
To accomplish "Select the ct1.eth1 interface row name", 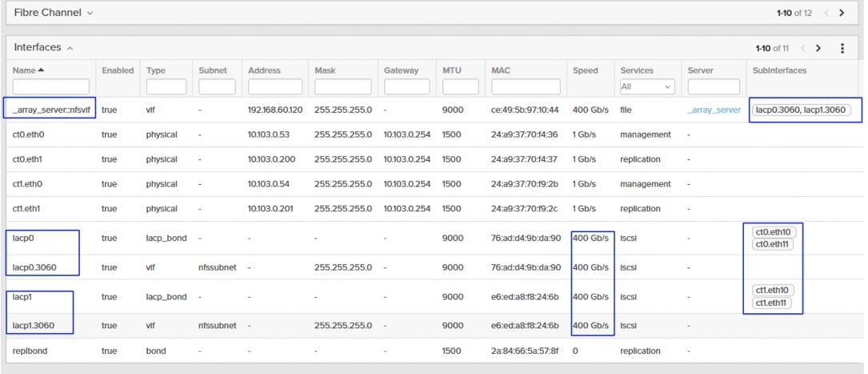I will pyautogui.click(x=27, y=209).
